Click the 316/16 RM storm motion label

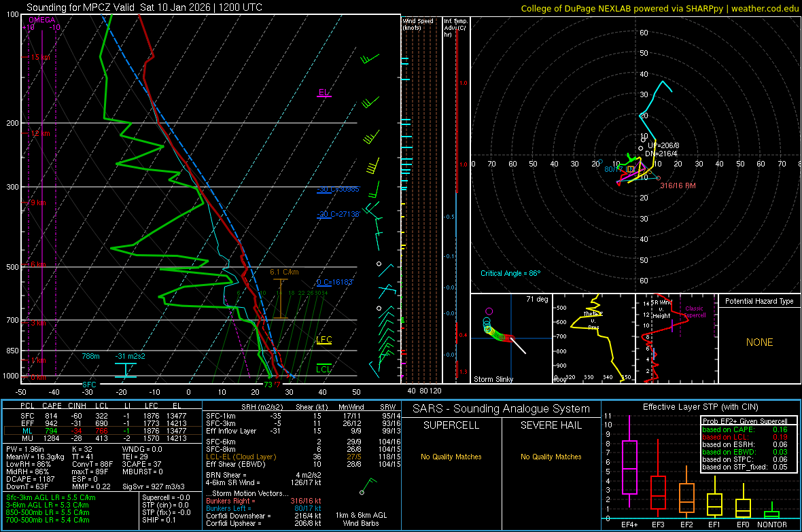[x=678, y=185]
